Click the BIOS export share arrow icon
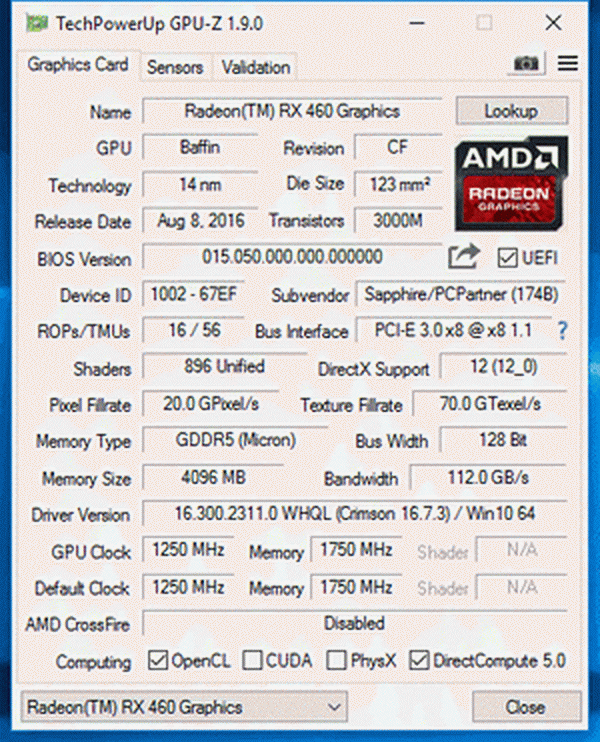Viewport: 600px width, 742px height. pyautogui.click(x=464, y=256)
